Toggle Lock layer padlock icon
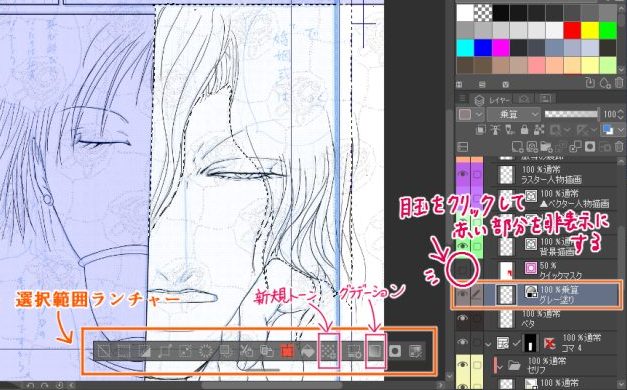 524,130
